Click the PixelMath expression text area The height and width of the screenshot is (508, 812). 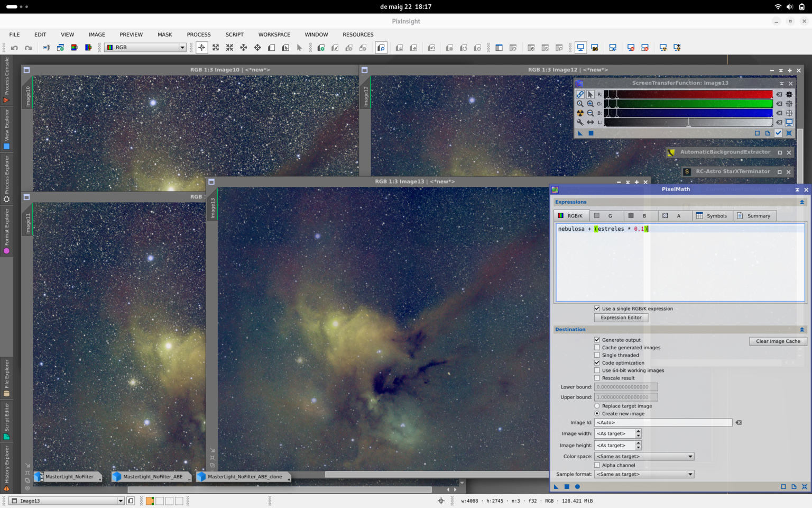(x=680, y=262)
